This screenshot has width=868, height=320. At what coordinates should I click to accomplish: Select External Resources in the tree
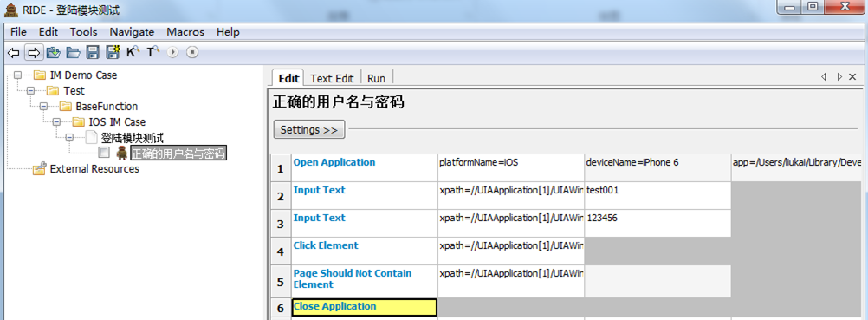tap(94, 168)
